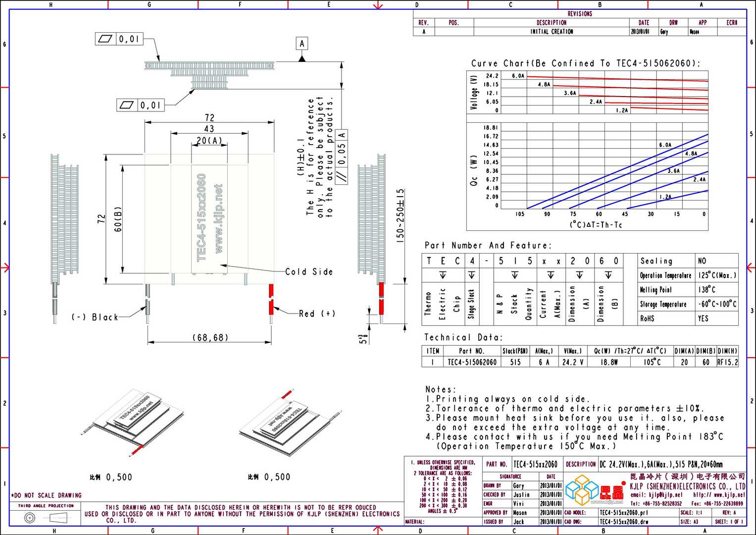The image size is (756, 535).
Task: Click the 24.2 V cell in technical data
Action: pos(572,362)
